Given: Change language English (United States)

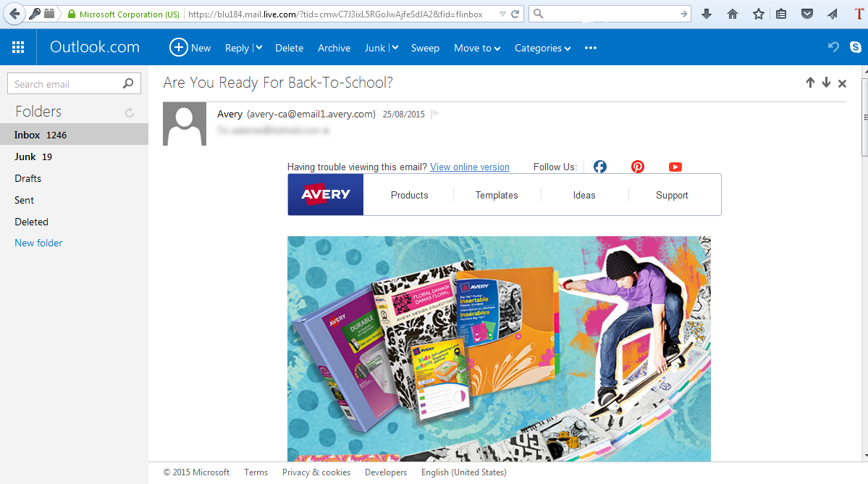Looking at the screenshot, I should [x=464, y=472].
